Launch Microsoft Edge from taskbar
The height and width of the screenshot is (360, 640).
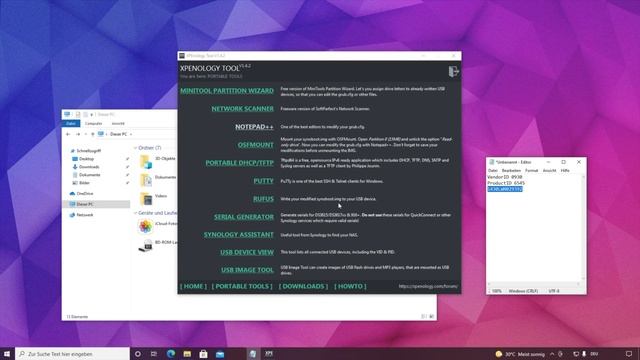coord(171,354)
